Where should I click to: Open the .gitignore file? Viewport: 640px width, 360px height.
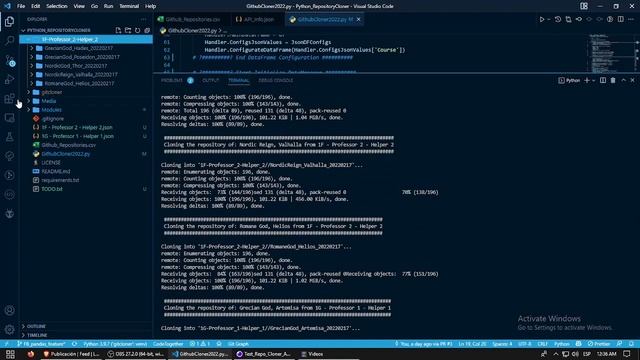(x=86, y=119)
